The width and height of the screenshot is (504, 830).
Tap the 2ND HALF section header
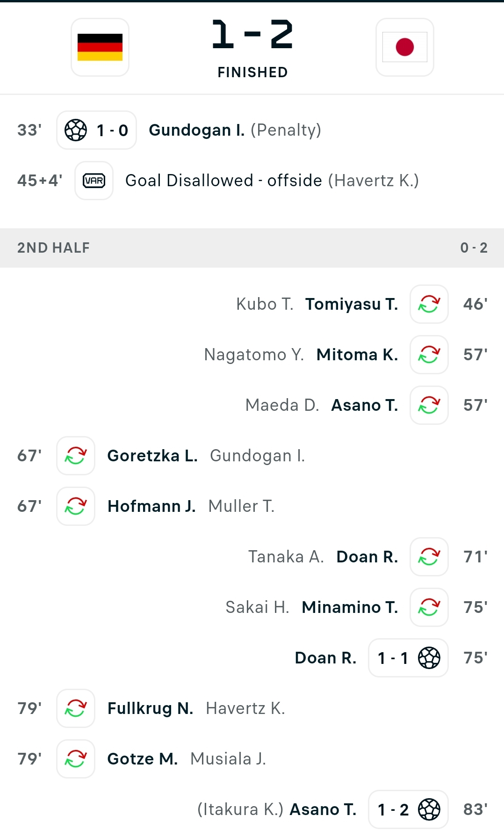coord(252,248)
